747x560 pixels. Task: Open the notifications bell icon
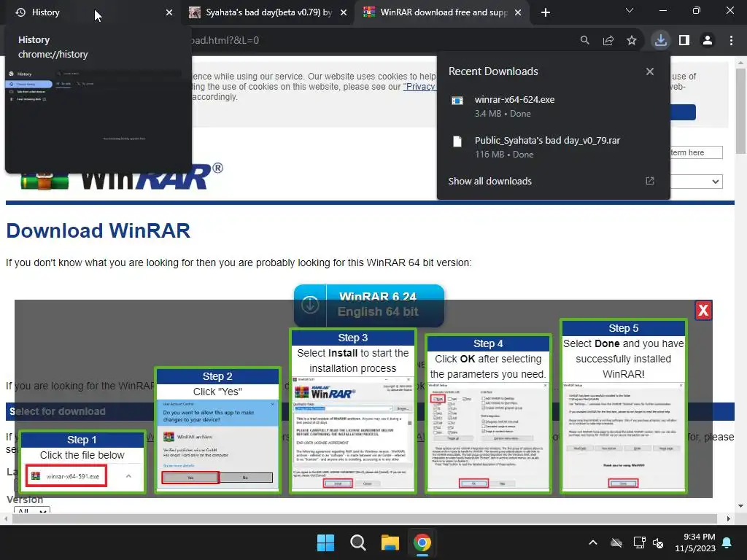(x=727, y=542)
